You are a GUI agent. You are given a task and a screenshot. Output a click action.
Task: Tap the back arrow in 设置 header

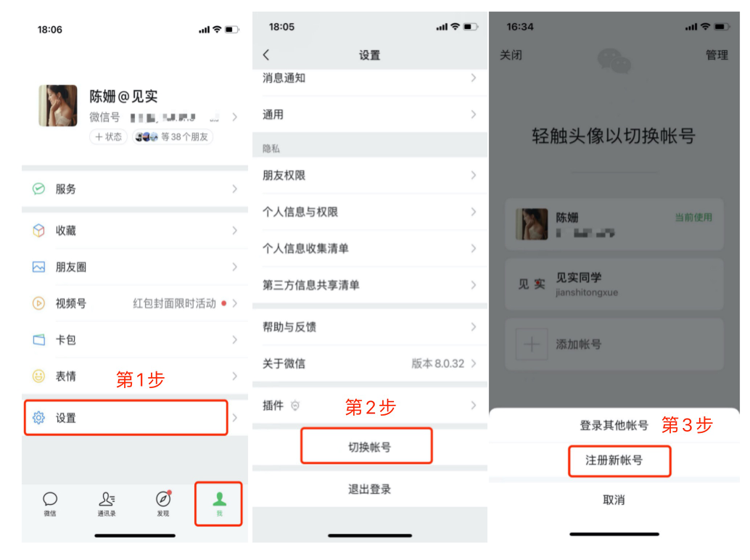pyautogui.click(x=266, y=55)
